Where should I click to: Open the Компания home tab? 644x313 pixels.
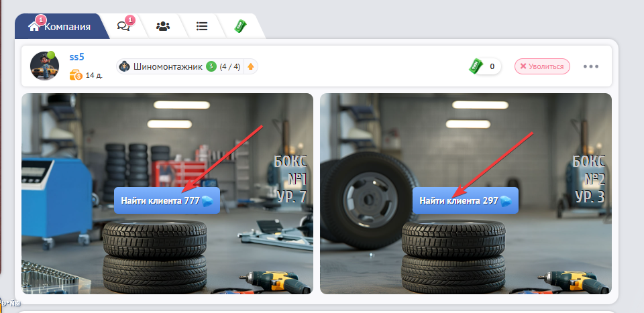point(59,27)
